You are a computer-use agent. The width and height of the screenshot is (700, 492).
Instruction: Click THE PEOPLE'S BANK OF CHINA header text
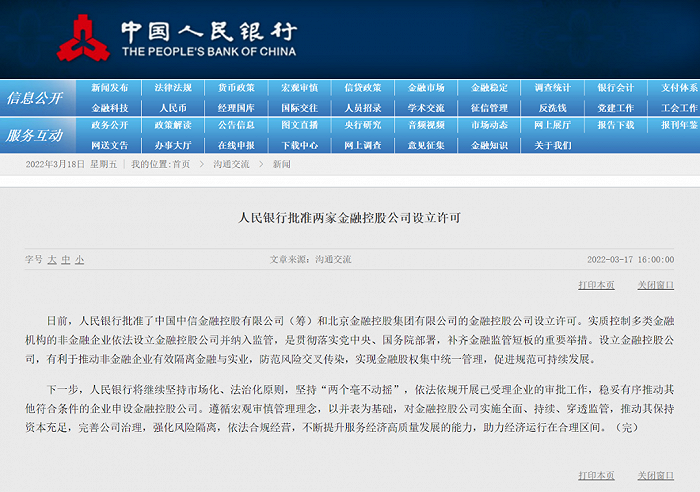[x=209, y=51]
